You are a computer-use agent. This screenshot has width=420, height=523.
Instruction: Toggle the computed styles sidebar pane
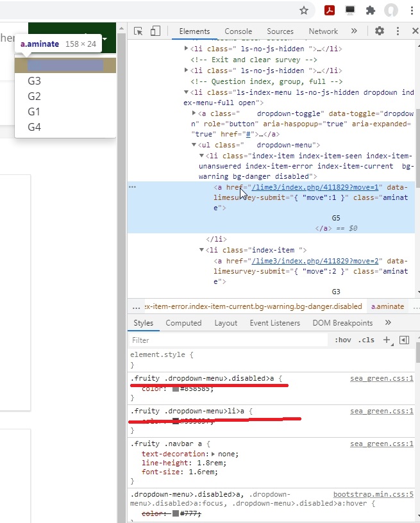[x=404, y=340]
